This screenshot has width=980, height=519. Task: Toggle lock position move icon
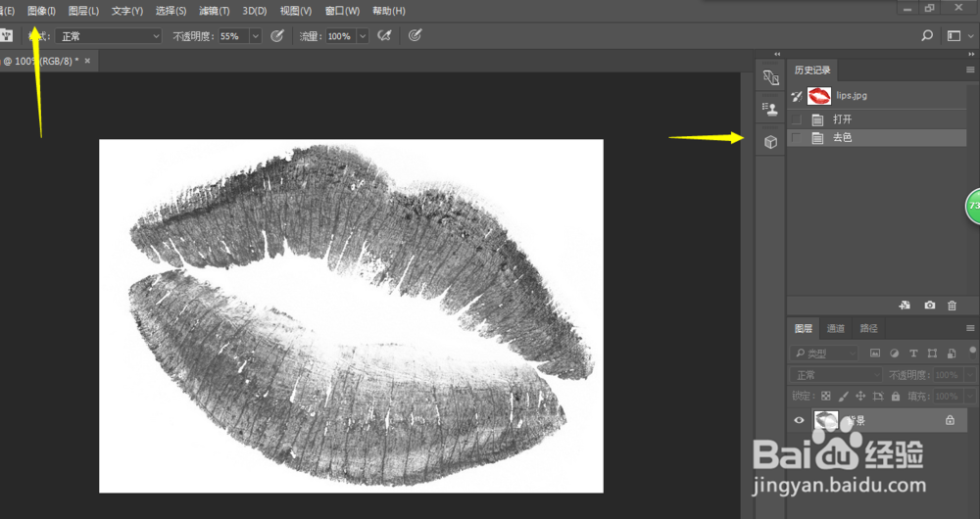860,396
